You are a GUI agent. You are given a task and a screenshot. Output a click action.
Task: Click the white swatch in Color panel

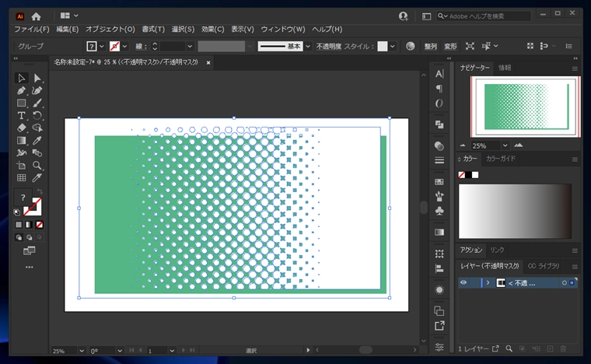475,175
